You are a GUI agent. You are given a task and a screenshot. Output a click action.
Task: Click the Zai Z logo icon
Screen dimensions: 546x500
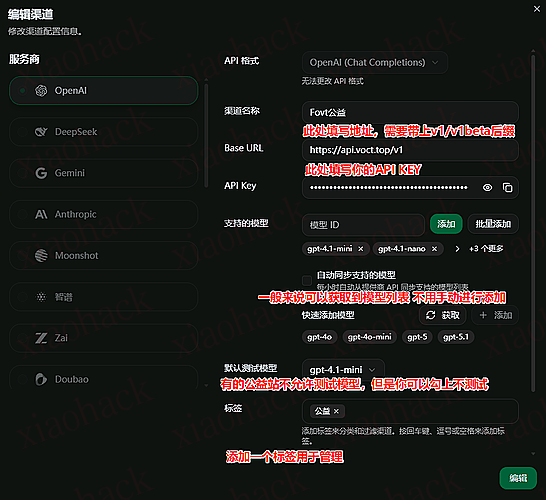click(x=41, y=338)
